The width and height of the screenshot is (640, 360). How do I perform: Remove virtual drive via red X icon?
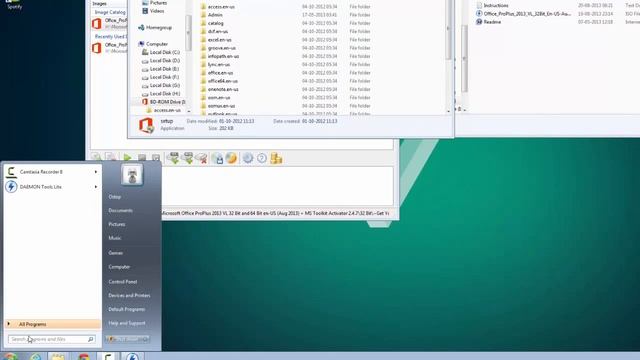pos(202,158)
